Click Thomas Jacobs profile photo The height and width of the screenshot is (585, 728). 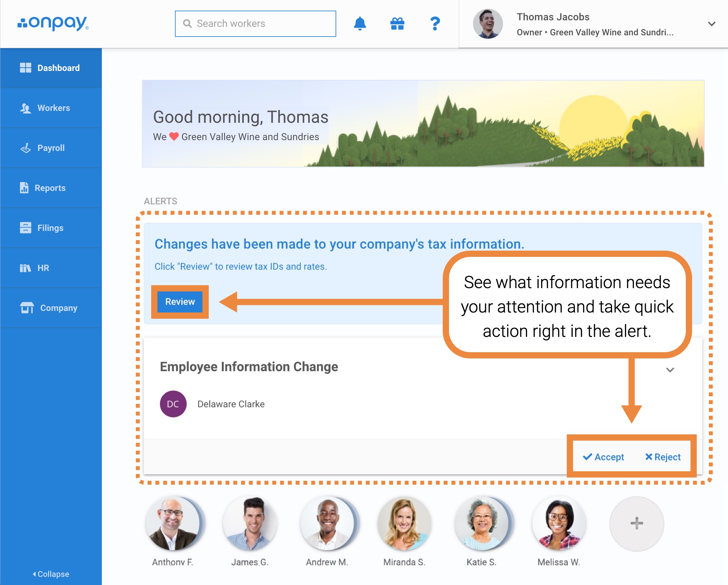click(x=488, y=24)
